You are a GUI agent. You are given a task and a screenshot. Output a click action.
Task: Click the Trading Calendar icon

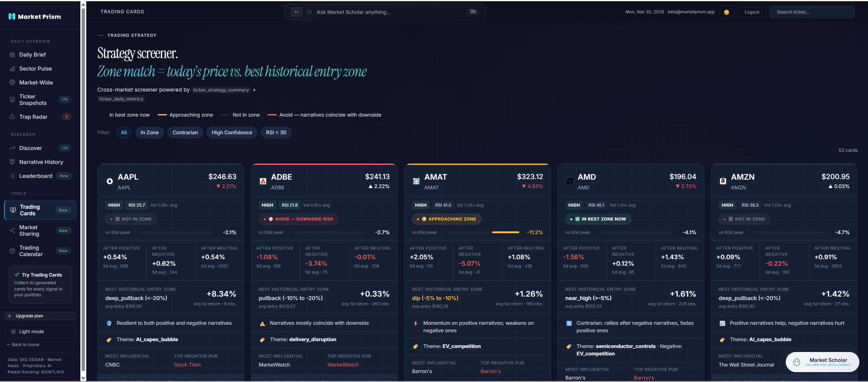click(x=12, y=251)
